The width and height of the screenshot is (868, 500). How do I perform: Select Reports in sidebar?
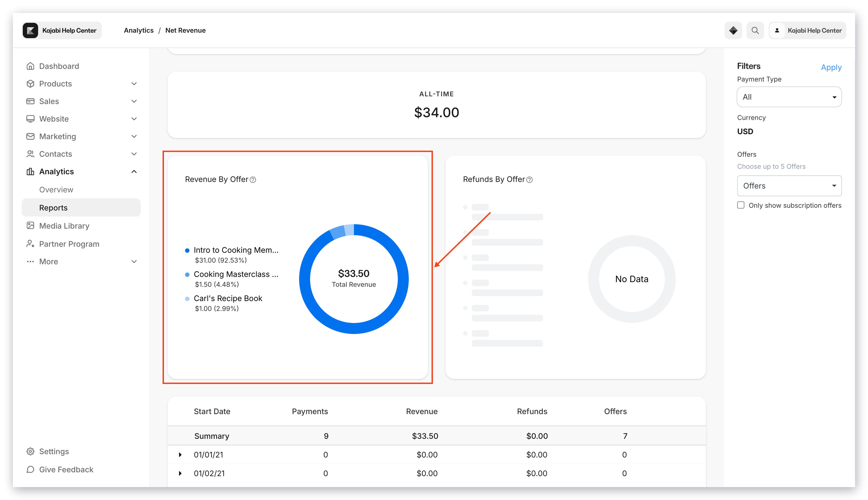pos(81,207)
